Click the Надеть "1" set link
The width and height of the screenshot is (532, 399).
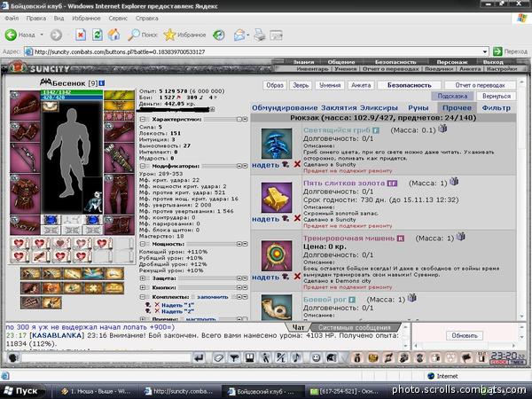click(x=177, y=305)
